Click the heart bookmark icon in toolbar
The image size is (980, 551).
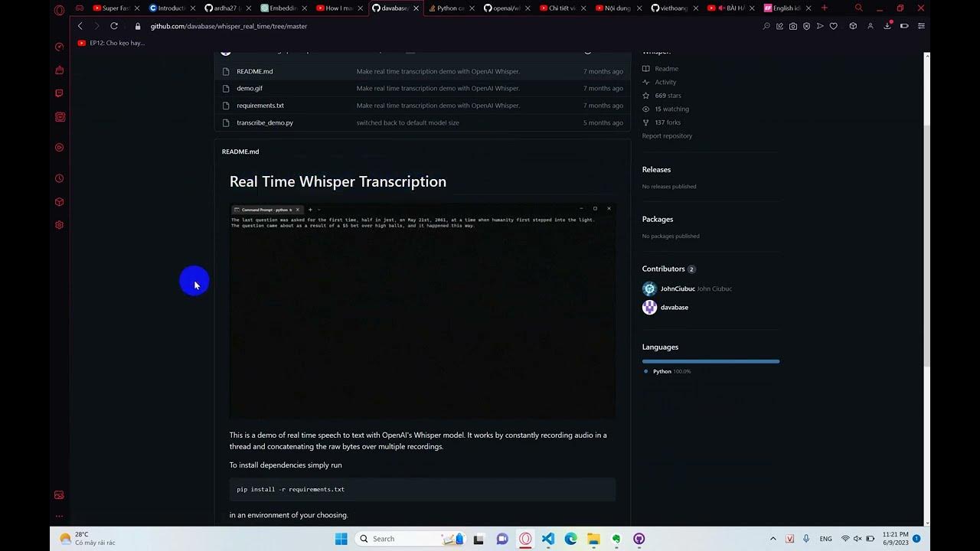[x=834, y=26]
